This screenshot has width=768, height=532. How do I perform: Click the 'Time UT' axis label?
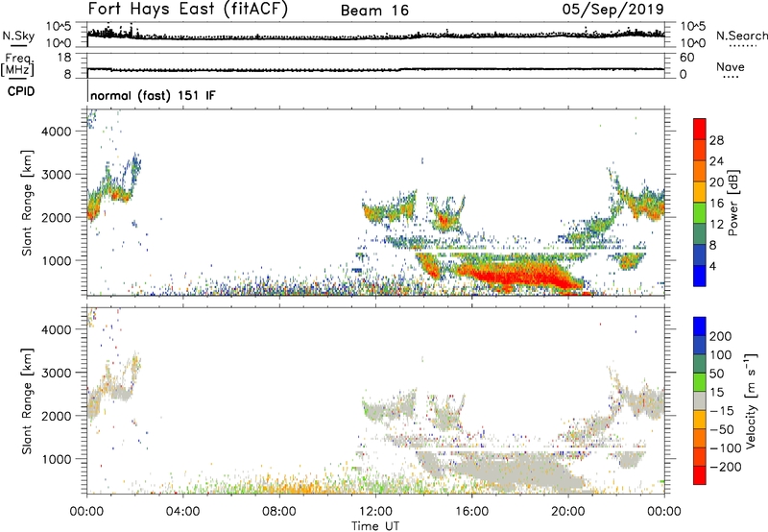click(x=375, y=525)
